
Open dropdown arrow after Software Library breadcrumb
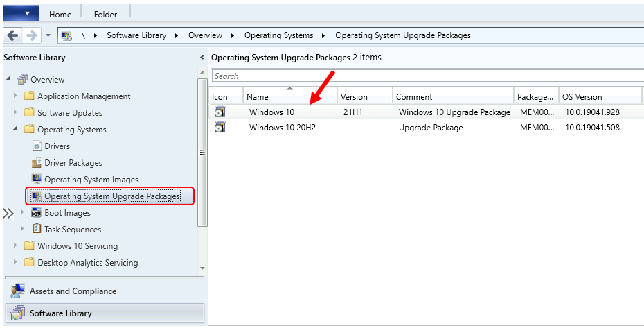click(x=176, y=36)
